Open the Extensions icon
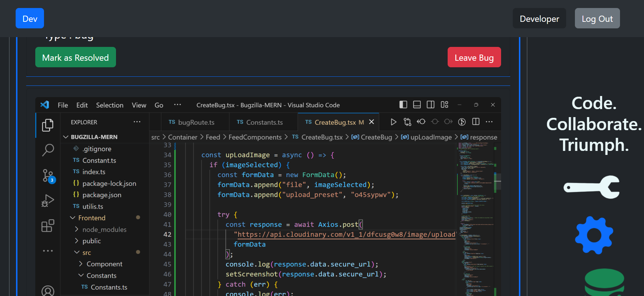The width and height of the screenshot is (644, 296). click(x=48, y=226)
